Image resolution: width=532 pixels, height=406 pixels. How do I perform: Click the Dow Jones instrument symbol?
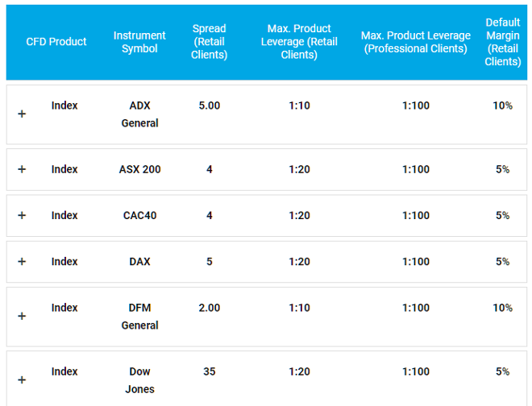coord(139,379)
